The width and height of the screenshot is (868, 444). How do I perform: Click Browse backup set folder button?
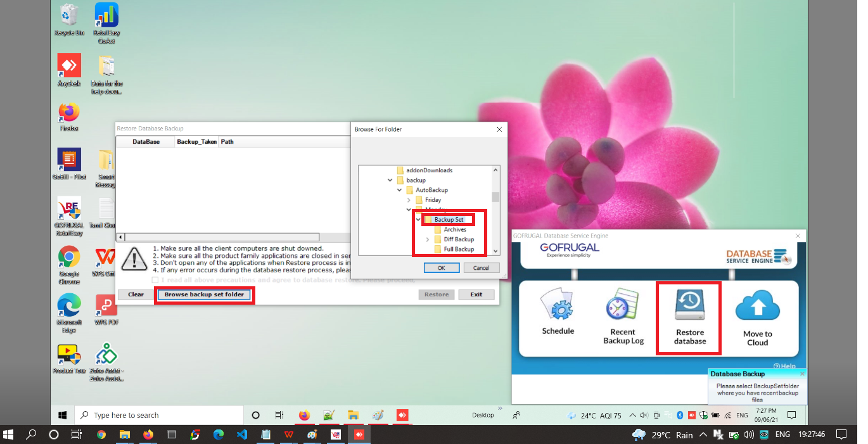point(204,295)
